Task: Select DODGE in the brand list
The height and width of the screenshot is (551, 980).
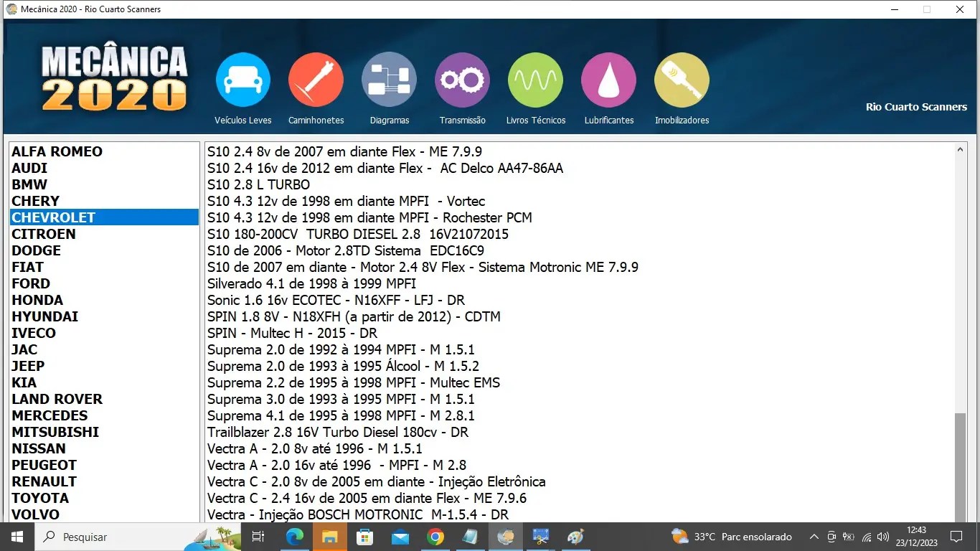Action: (104, 250)
